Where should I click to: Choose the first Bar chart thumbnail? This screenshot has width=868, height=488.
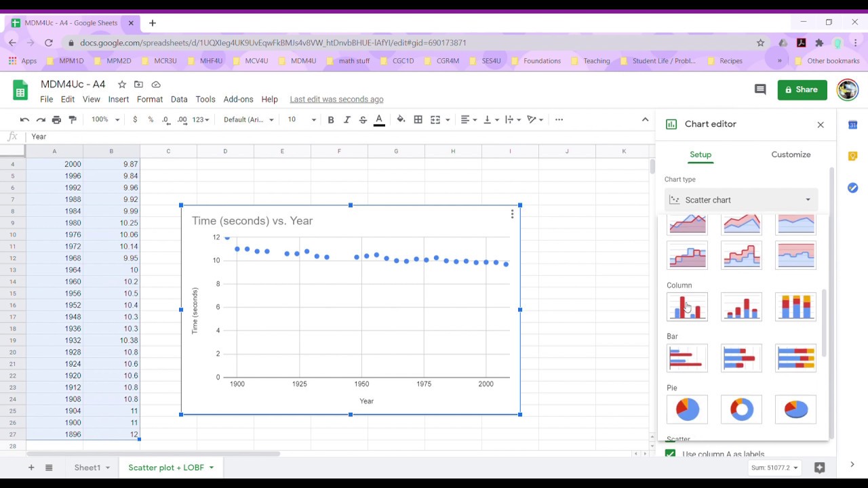coord(688,358)
